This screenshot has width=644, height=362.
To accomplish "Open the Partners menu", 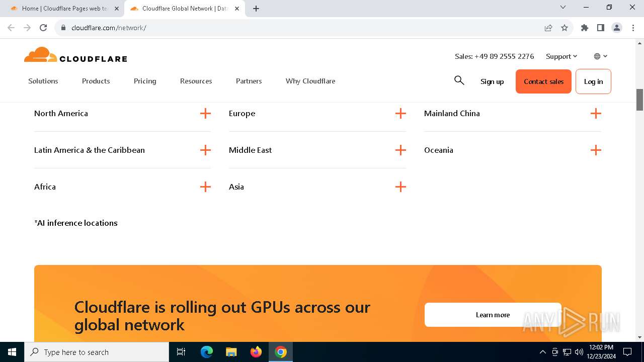I will click(x=249, y=81).
